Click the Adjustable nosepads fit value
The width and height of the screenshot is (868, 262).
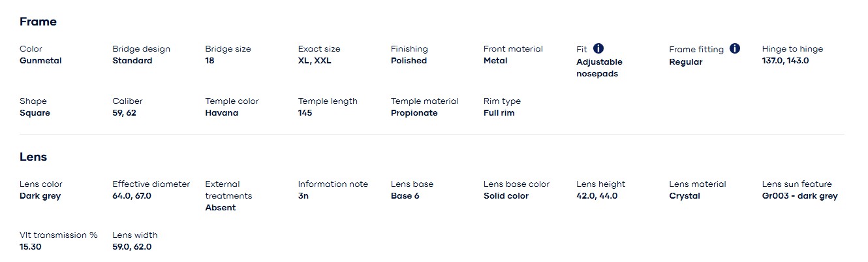[x=599, y=68]
